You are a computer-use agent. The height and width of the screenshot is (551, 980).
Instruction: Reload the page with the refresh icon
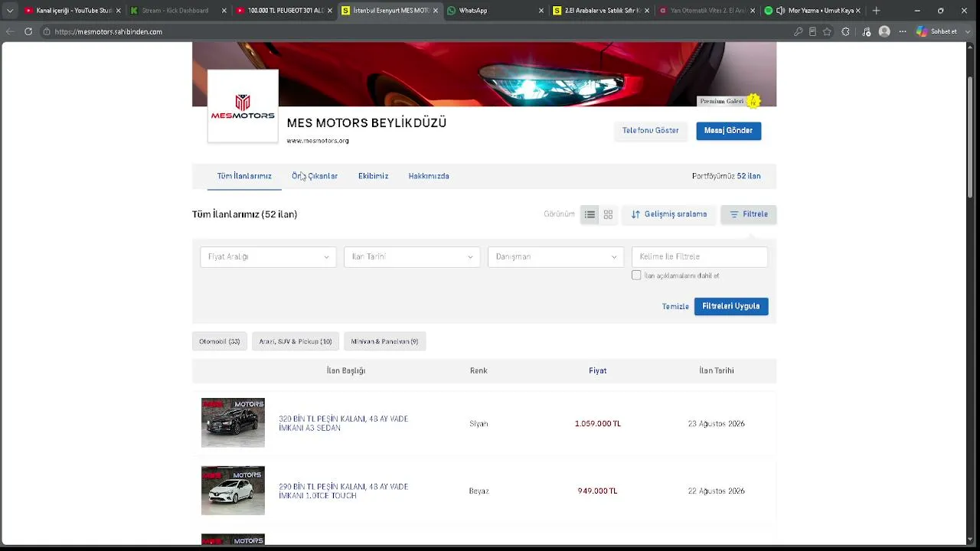(28, 31)
